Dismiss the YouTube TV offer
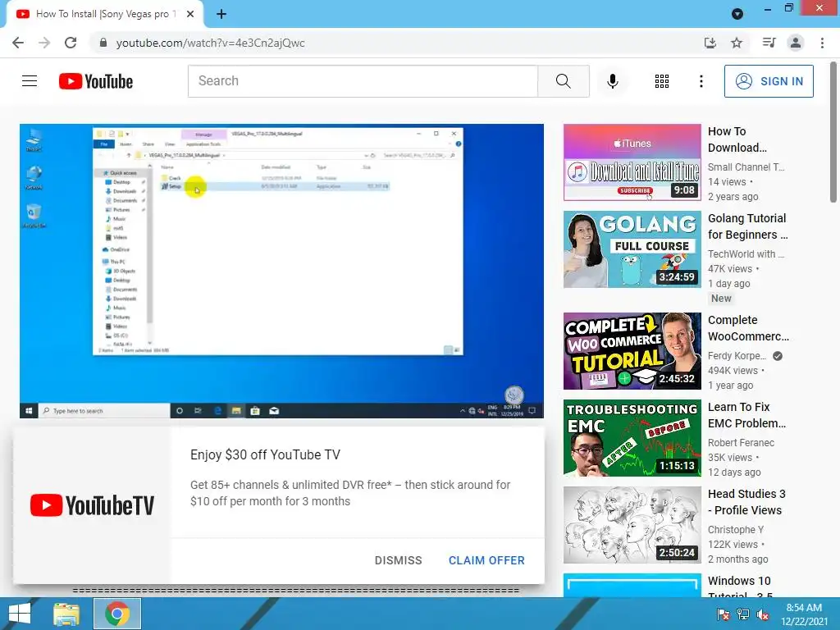 pyautogui.click(x=398, y=560)
